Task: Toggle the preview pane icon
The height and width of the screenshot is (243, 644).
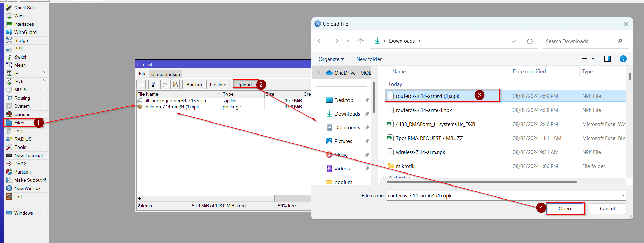Action: click(607, 59)
